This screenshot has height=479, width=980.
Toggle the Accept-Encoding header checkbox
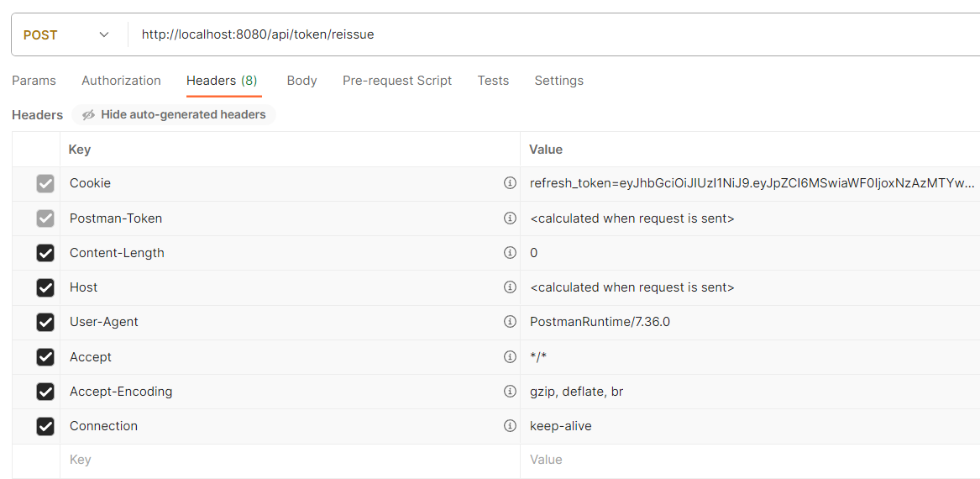click(45, 392)
